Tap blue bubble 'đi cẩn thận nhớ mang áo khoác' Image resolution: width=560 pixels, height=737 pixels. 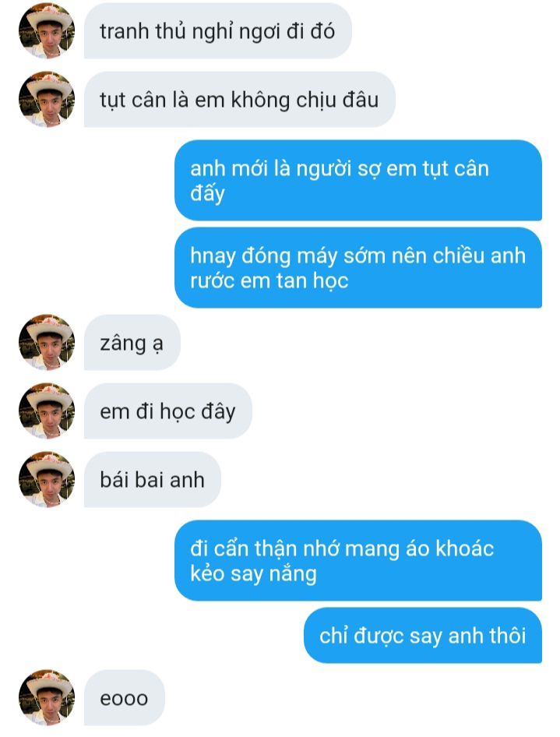(x=358, y=560)
